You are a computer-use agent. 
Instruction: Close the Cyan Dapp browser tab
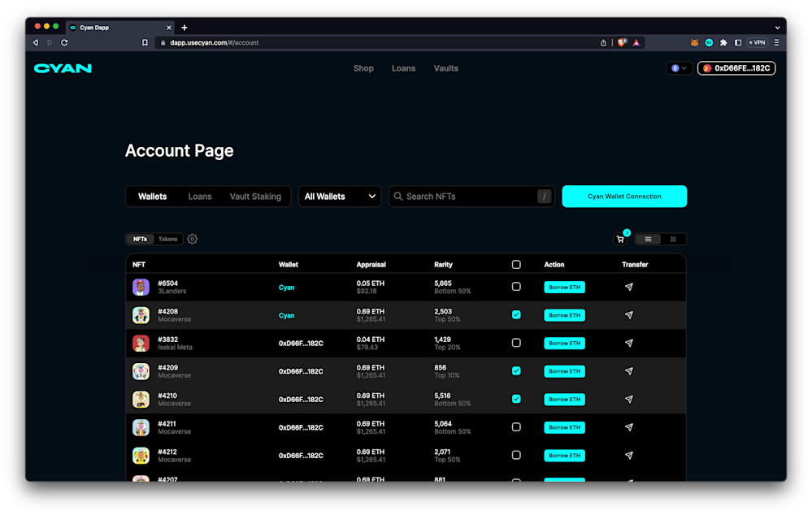[169, 28]
